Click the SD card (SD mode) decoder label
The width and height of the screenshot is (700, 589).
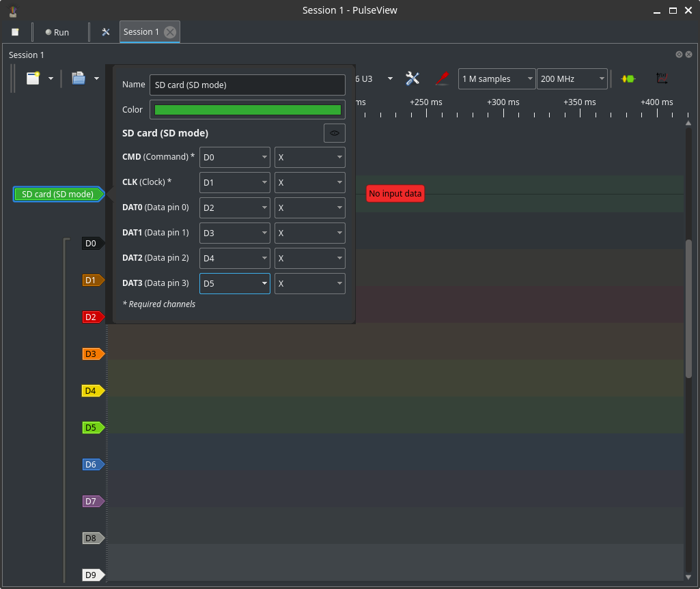[x=57, y=195]
